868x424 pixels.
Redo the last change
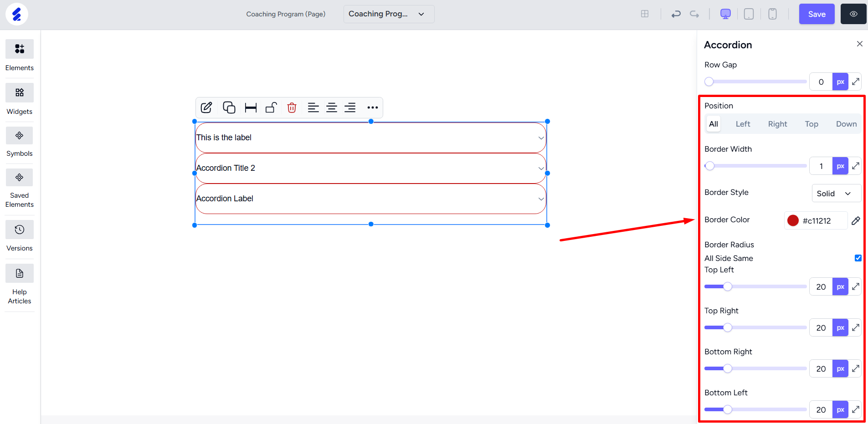coord(694,14)
